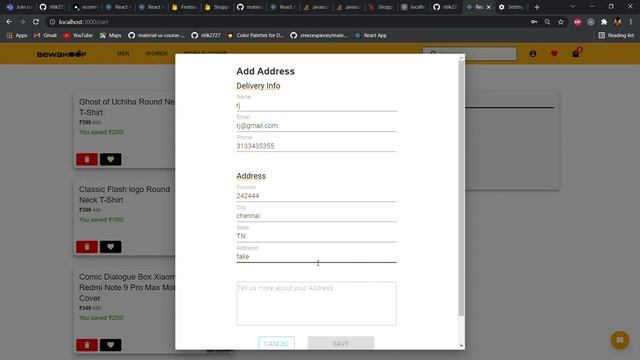Click the Email field with rj@gmail.com
The image size is (640, 360).
tap(316, 126)
